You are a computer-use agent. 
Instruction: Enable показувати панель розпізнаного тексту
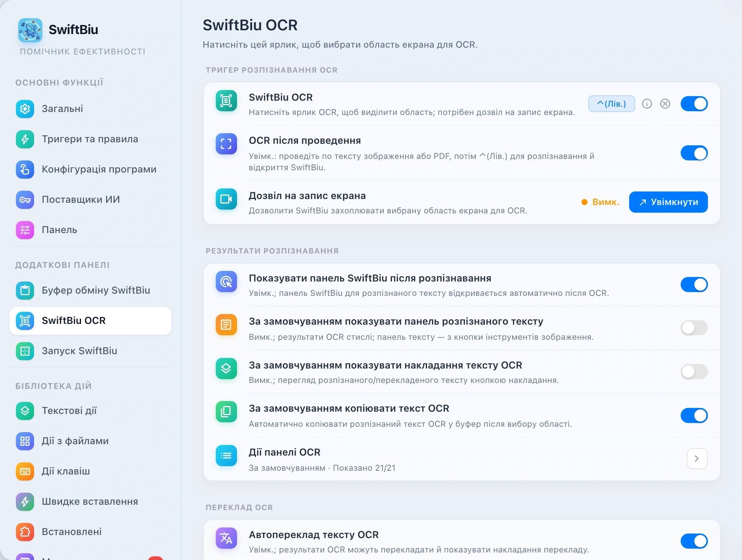[694, 328]
